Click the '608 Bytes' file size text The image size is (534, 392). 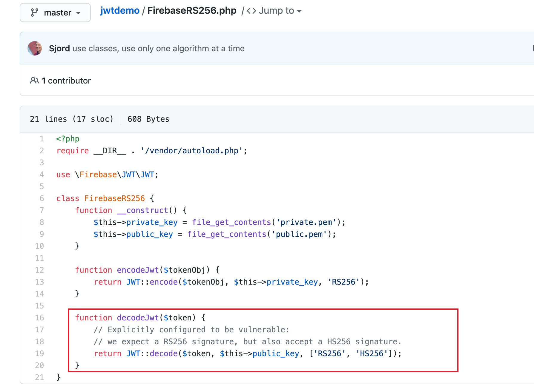click(148, 119)
